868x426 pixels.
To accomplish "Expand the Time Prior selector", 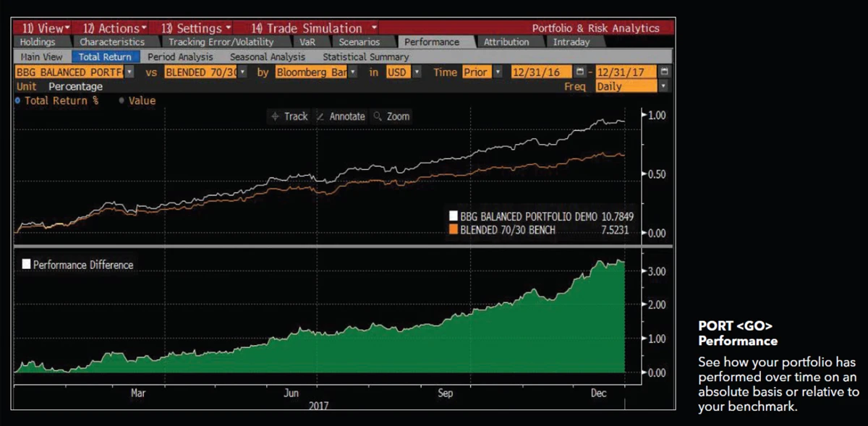I will (499, 72).
